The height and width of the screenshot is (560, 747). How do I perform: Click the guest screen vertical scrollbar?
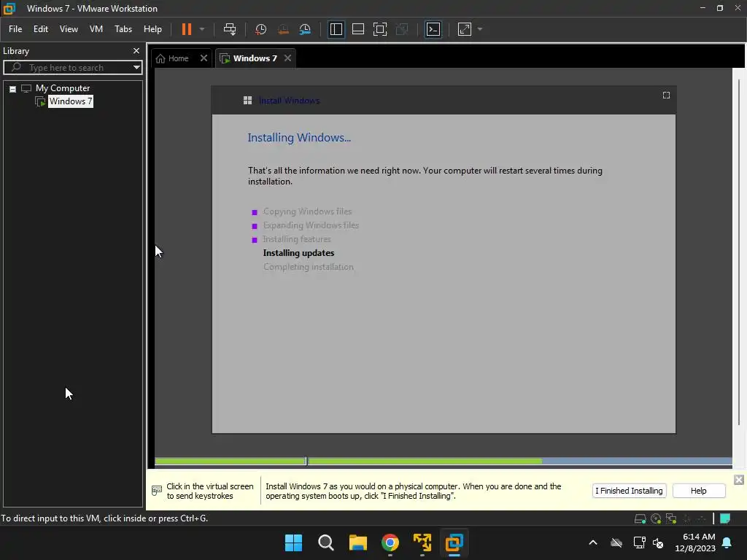point(738,252)
